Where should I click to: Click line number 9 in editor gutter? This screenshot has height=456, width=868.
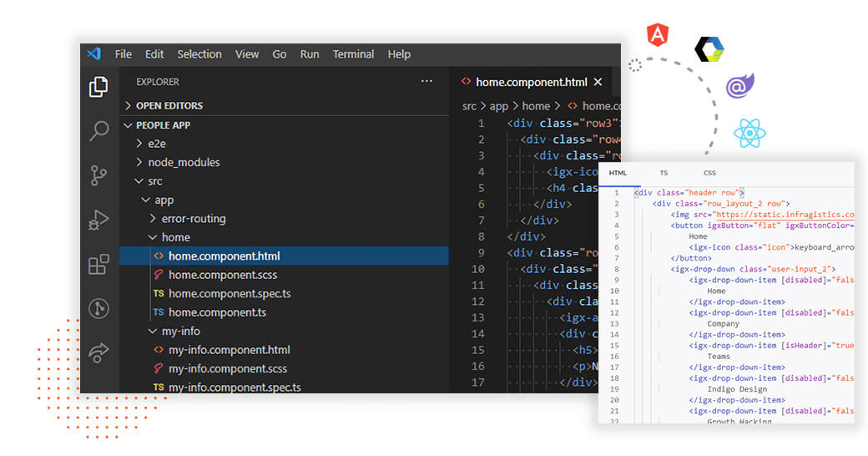(481, 253)
